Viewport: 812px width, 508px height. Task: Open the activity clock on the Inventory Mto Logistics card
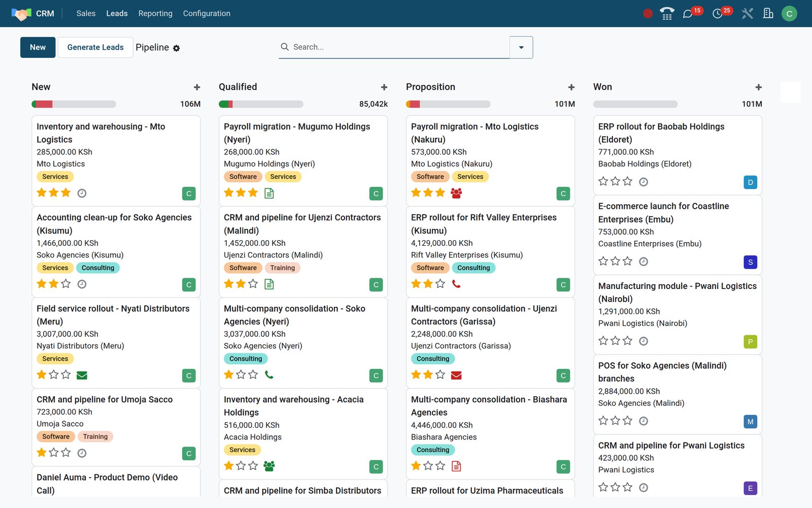click(x=82, y=193)
